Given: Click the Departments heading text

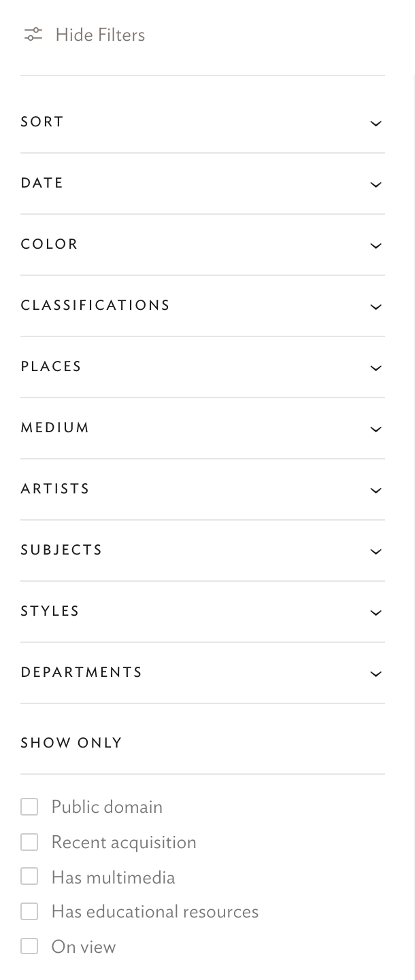Looking at the screenshot, I should click(82, 672).
